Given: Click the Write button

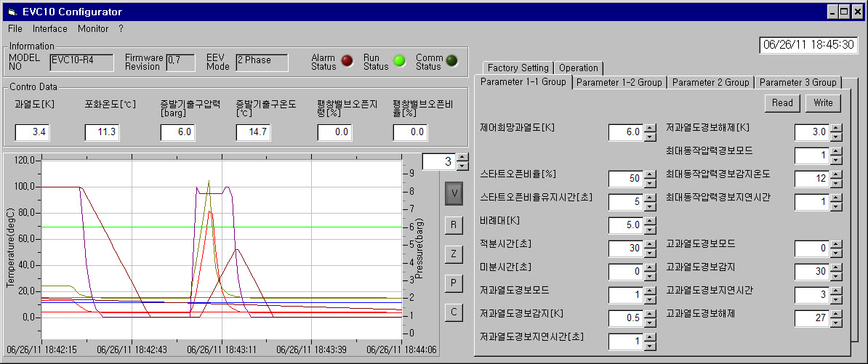Looking at the screenshot, I should [823, 103].
